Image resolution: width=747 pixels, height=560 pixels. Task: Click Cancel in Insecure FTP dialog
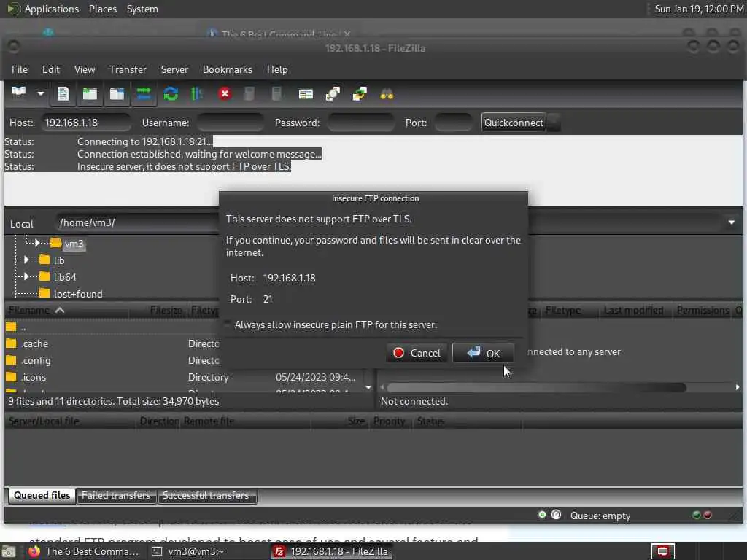click(x=417, y=353)
